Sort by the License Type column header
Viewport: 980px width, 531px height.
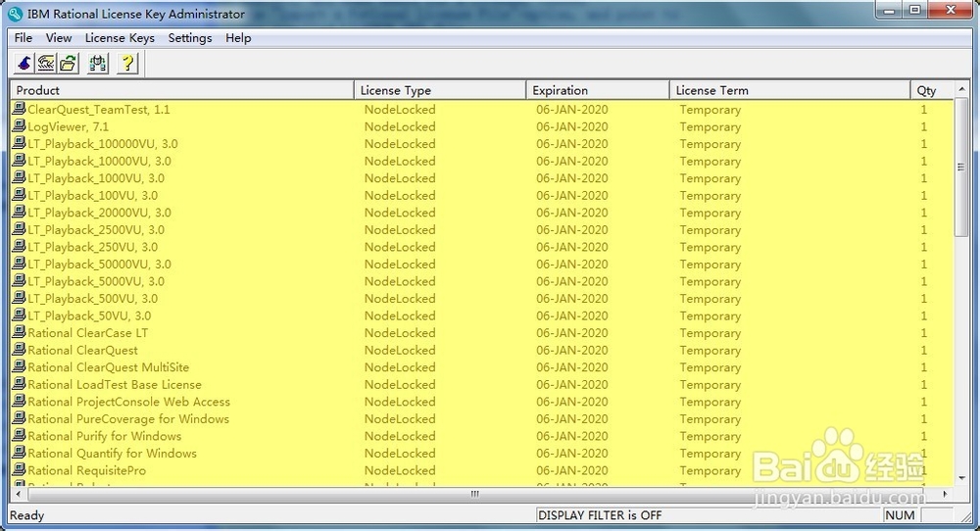440,90
